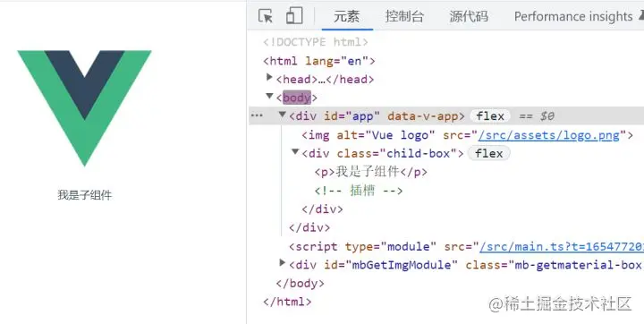Switch to the 元素 tab

click(347, 16)
